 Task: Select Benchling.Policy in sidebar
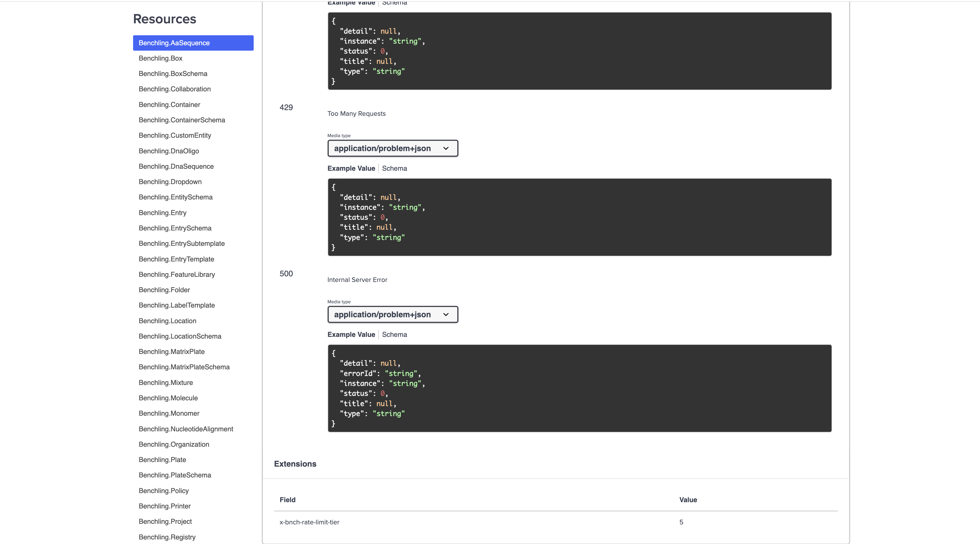point(164,491)
